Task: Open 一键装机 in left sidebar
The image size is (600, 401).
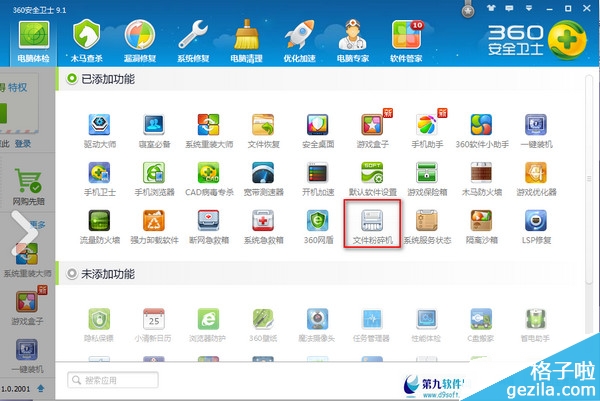Action: [x=27, y=356]
